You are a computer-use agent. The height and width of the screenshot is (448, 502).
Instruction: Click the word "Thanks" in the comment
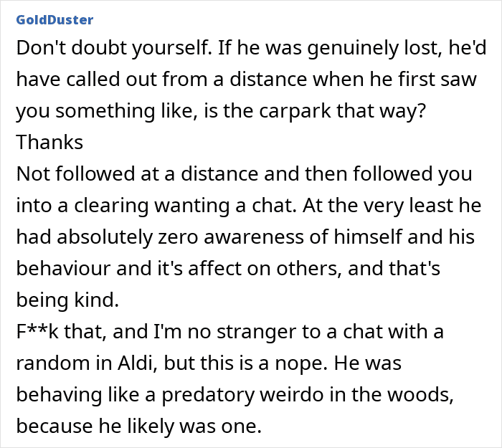click(x=49, y=142)
